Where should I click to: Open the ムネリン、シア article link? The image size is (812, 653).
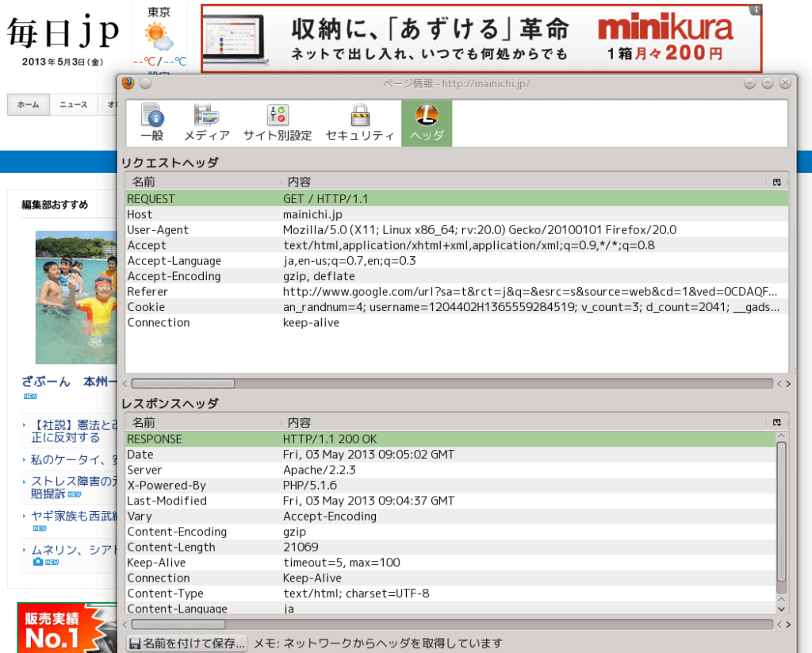point(74,549)
